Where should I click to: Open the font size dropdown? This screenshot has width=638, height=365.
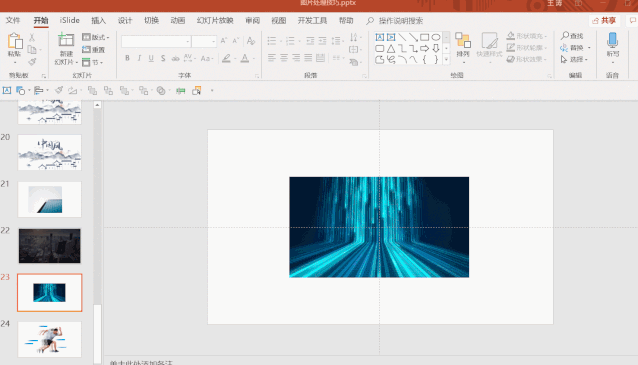click(213, 42)
